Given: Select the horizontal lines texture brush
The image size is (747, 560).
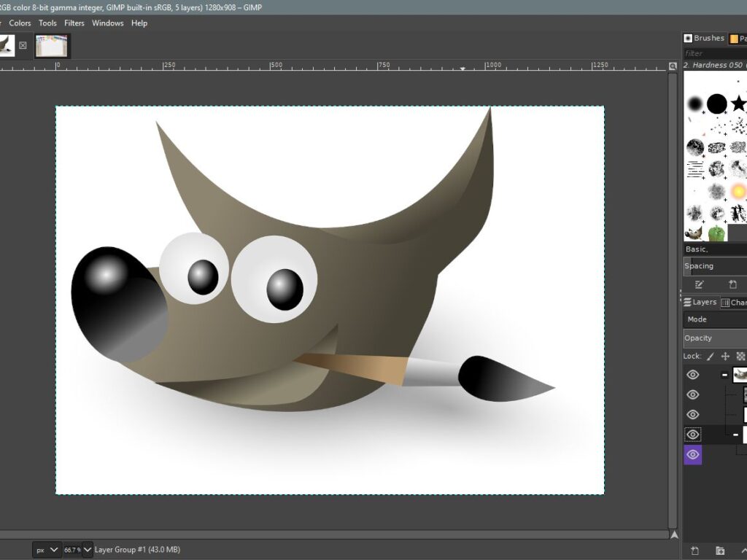Looking at the screenshot, I should click(695, 169).
